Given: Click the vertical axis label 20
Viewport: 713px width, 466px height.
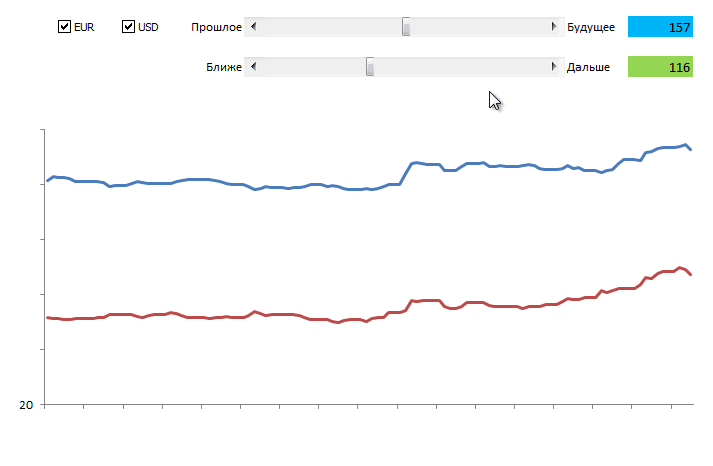Looking at the screenshot, I should (x=27, y=405).
